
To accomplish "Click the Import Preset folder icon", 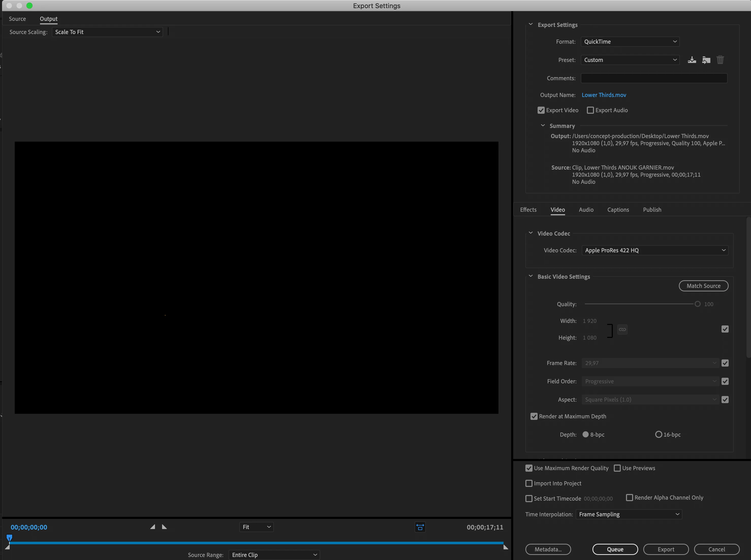I will point(706,60).
